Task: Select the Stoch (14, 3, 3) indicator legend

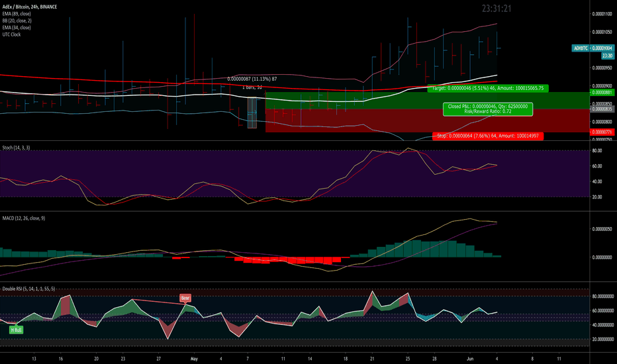Action: 16,148
